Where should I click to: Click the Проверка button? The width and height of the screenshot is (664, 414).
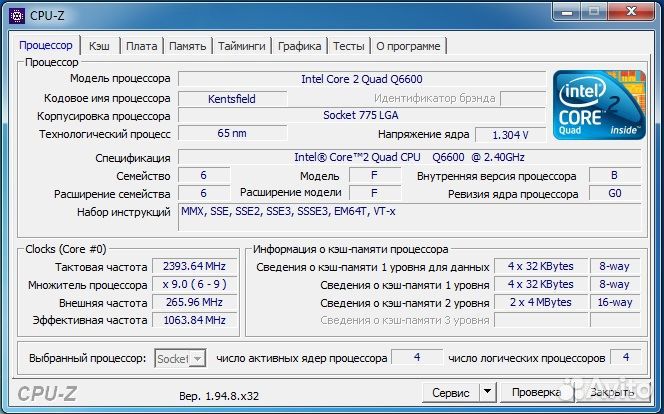pos(536,393)
